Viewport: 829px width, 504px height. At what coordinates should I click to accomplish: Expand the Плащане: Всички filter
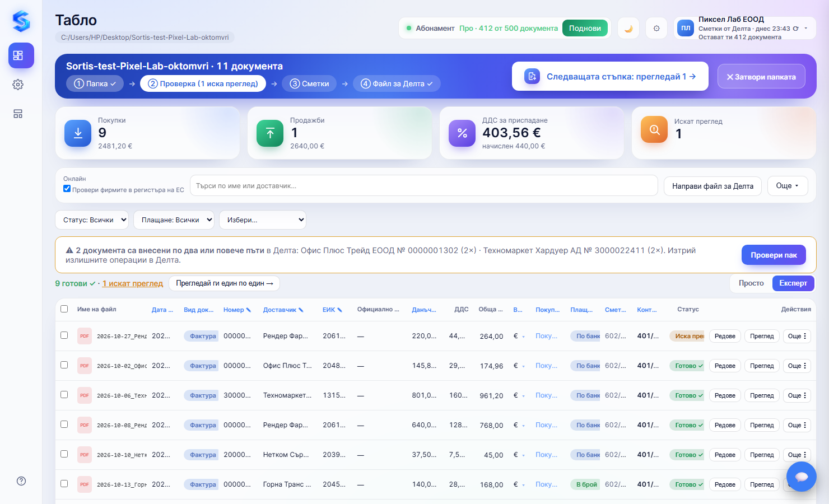pos(174,220)
